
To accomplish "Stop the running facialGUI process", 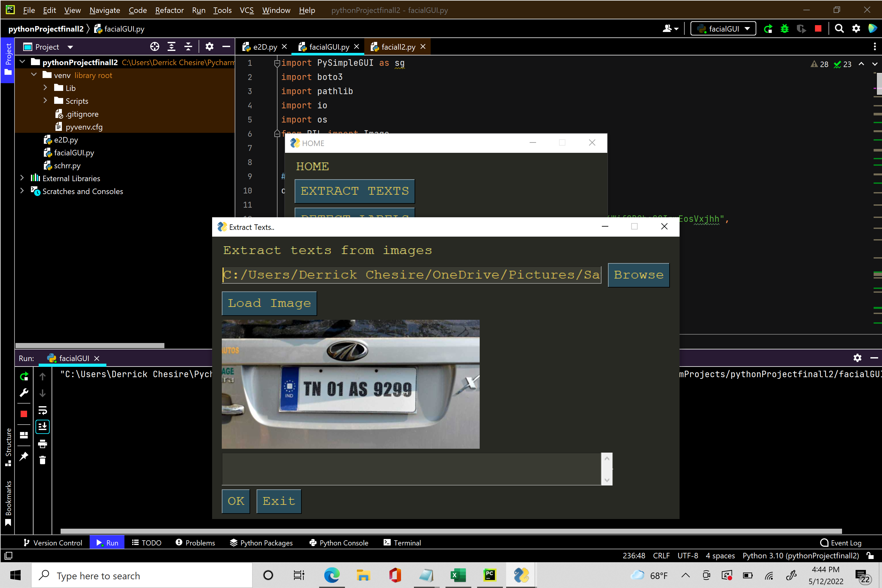I will click(x=24, y=414).
